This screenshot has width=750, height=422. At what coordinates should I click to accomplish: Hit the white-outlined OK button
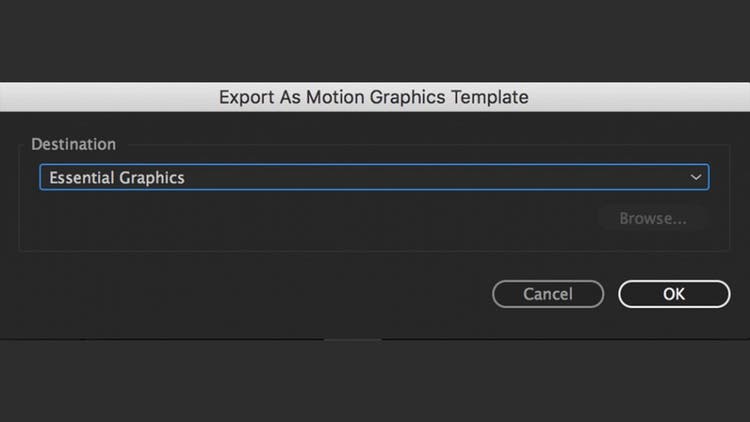tap(673, 294)
